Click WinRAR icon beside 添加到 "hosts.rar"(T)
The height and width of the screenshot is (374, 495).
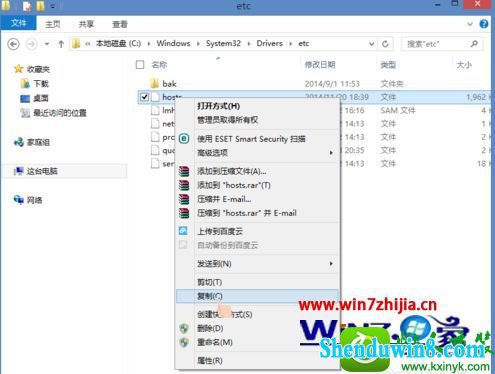pyautogui.click(x=184, y=185)
